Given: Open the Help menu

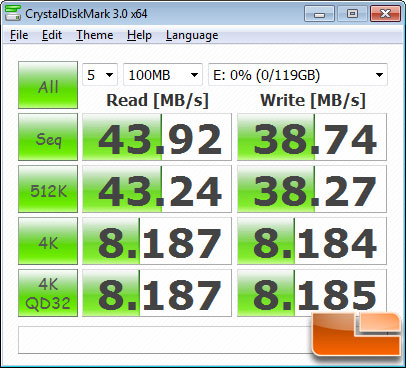Looking at the screenshot, I should click(139, 35).
